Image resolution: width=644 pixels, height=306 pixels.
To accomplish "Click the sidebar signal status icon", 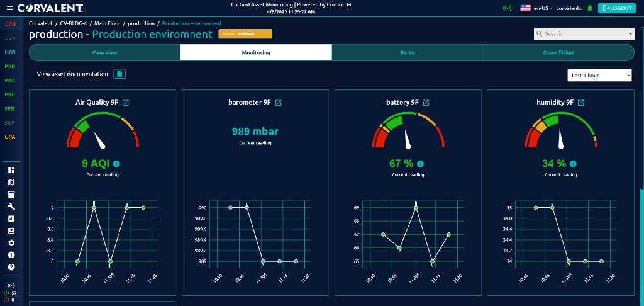I will coord(11,285).
